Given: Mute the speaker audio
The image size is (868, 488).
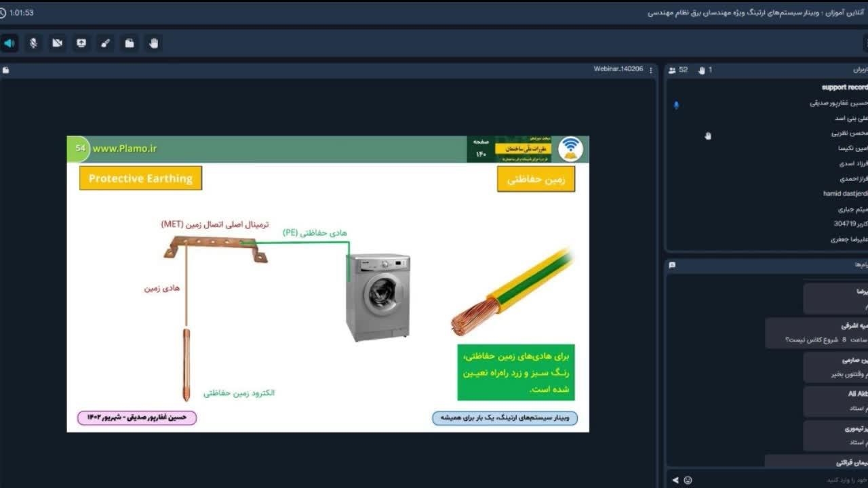Looking at the screenshot, I should 9,43.
